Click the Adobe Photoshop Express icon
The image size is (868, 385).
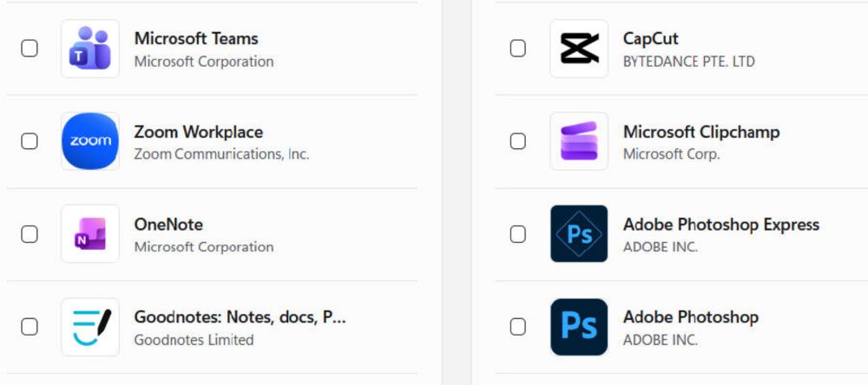(x=579, y=234)
